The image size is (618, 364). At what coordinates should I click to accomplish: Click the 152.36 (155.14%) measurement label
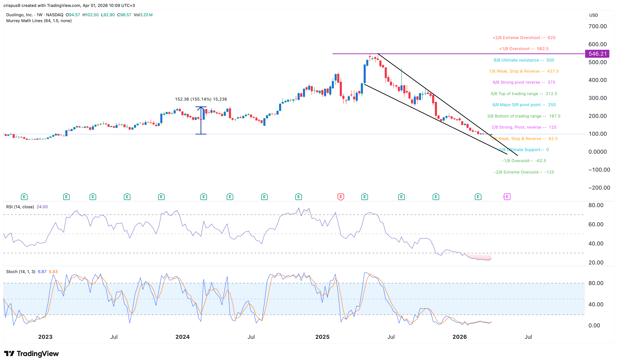[x=201, y=99]
